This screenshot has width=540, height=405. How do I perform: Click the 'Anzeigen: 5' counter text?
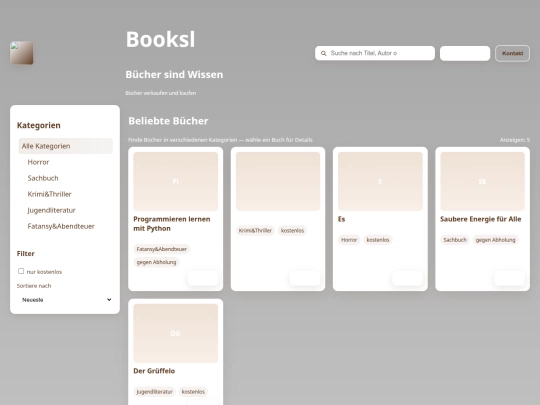point(515,140)
